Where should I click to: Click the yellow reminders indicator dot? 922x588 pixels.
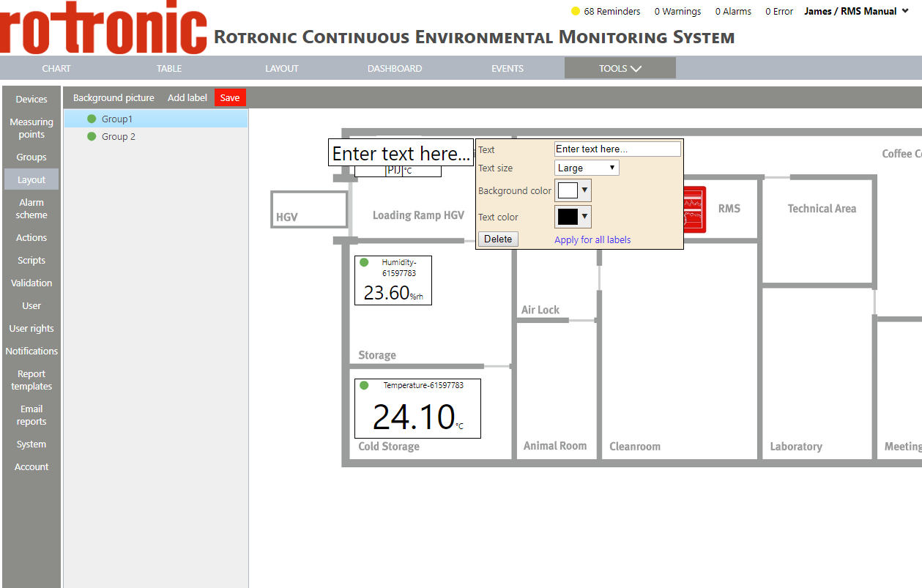tap(575, 11)
